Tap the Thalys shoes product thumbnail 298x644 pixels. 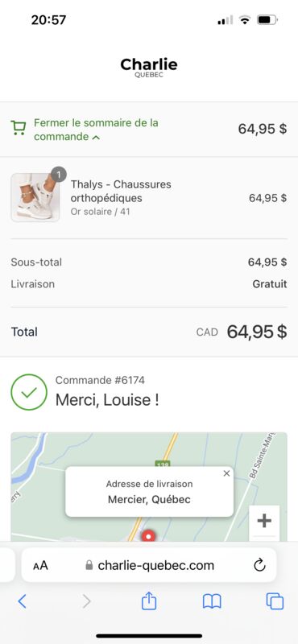[x=35, y=197]
